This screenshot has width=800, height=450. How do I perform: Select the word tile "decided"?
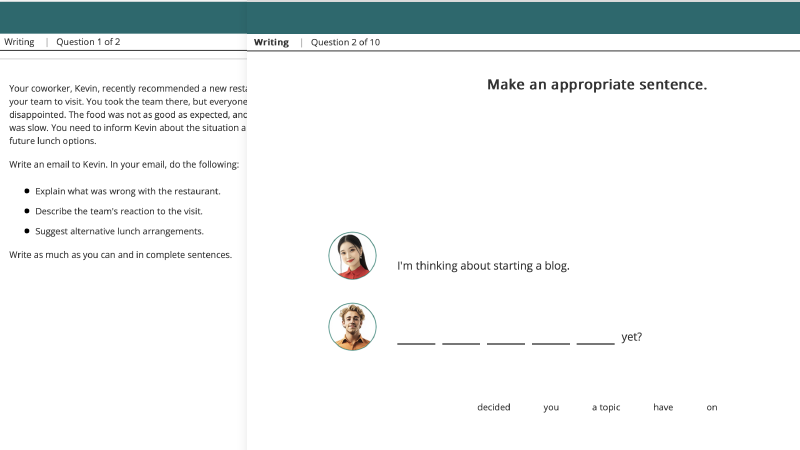point(494,407)
